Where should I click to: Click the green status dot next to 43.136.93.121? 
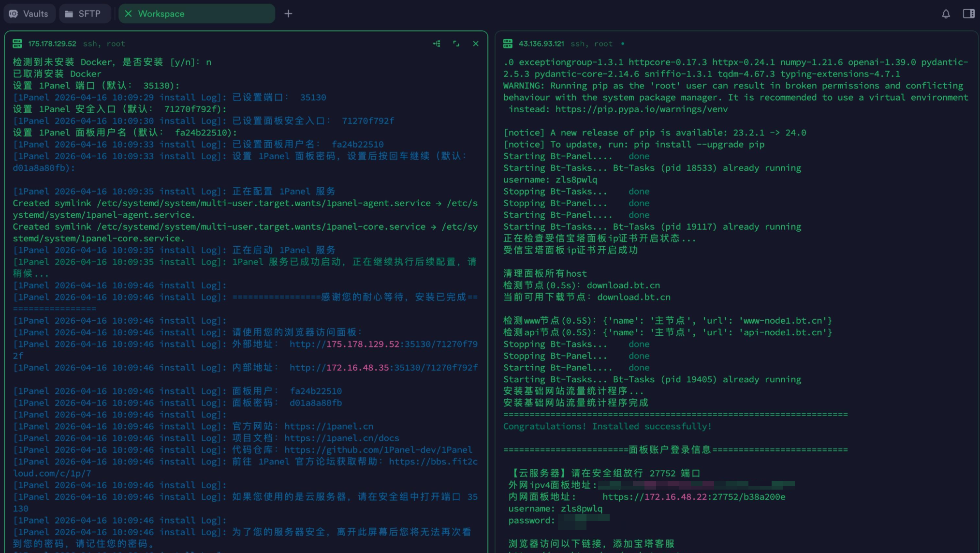[623, 44]
